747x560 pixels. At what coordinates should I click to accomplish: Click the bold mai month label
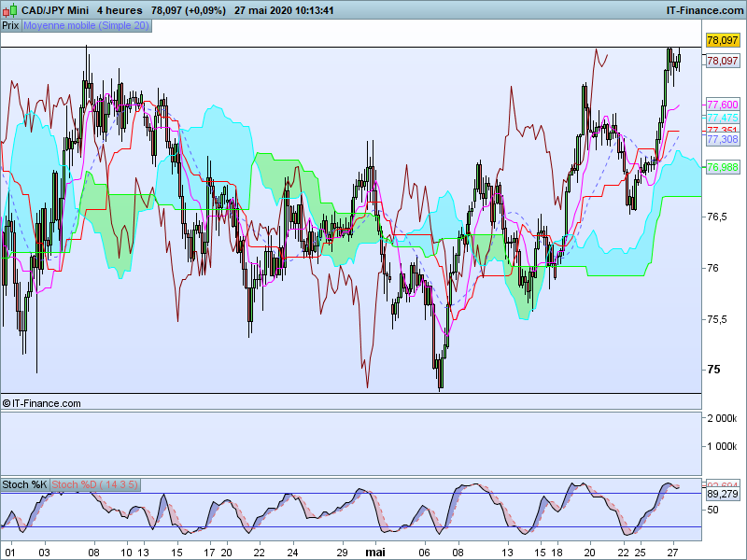pos(375,553)
